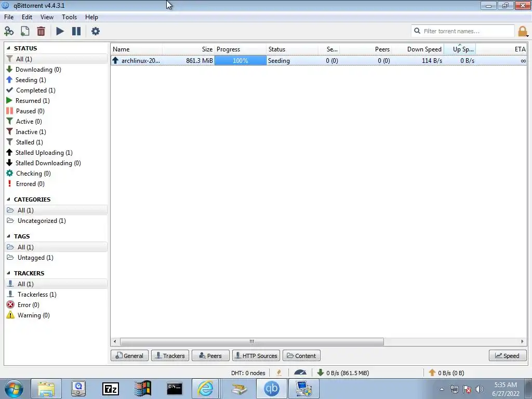Click the orange lock UI icon
Image resolution: width=532 pixels, height=399 pixels.
(x=523, y=31)
